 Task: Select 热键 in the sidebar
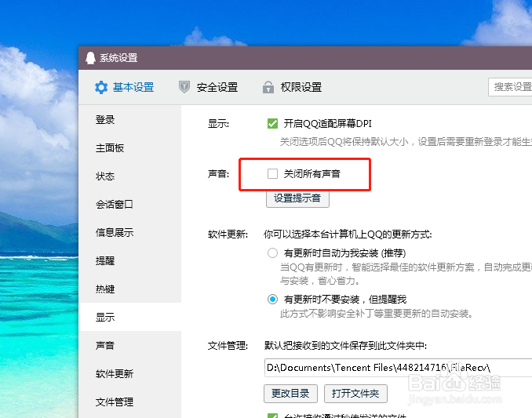coord(130,289)
